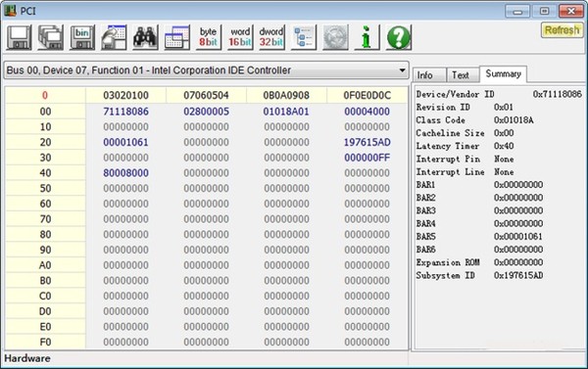Select row offset header 80

45,234
